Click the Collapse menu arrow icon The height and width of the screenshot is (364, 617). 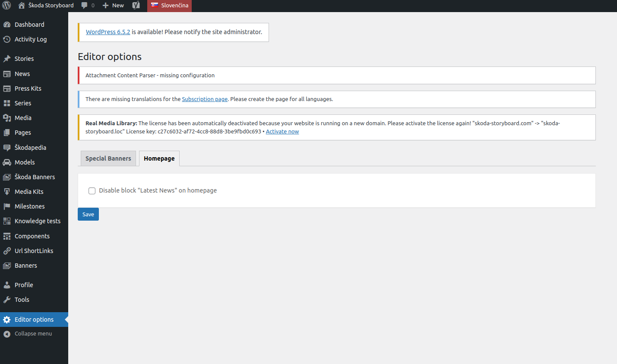pos(7,334)
